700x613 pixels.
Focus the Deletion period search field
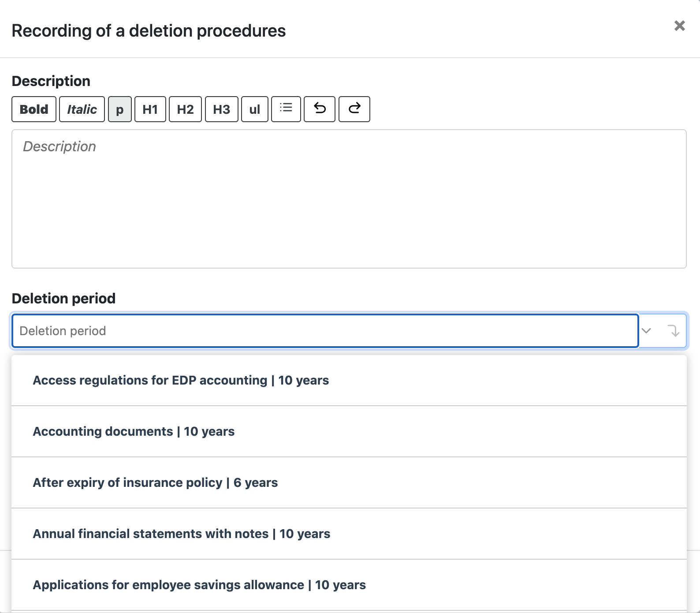coord(325,331)
